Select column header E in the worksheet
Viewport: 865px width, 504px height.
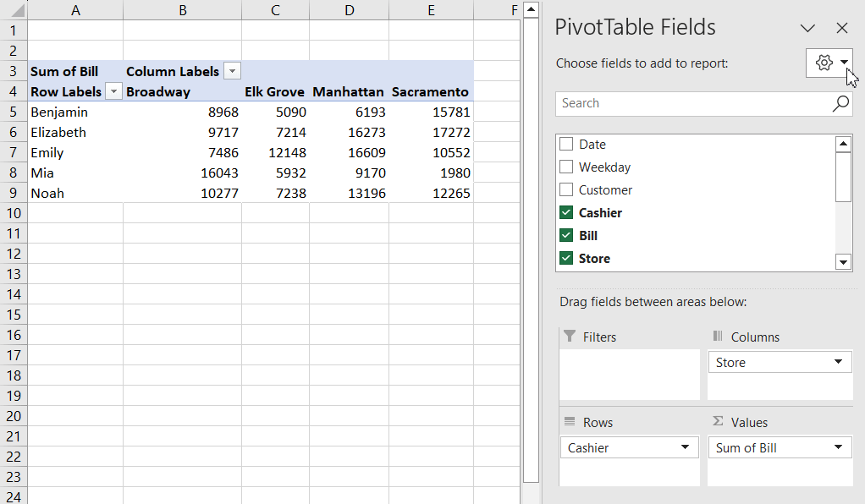(x=431, y=10)
